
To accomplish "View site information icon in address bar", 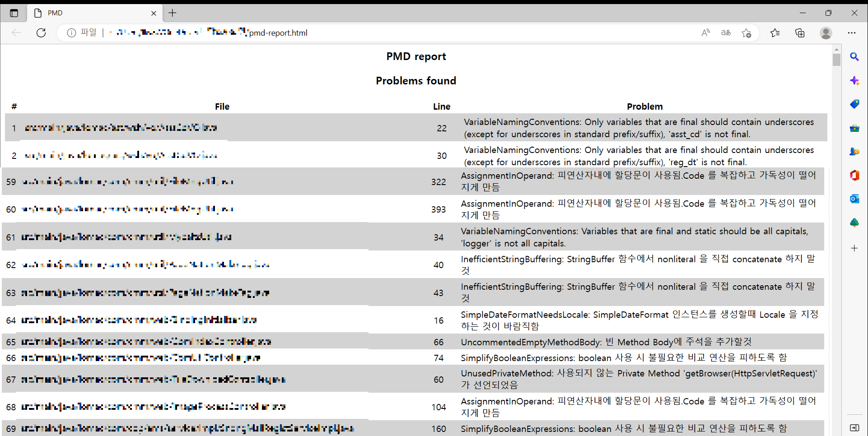I will click(x=71, y=32).
